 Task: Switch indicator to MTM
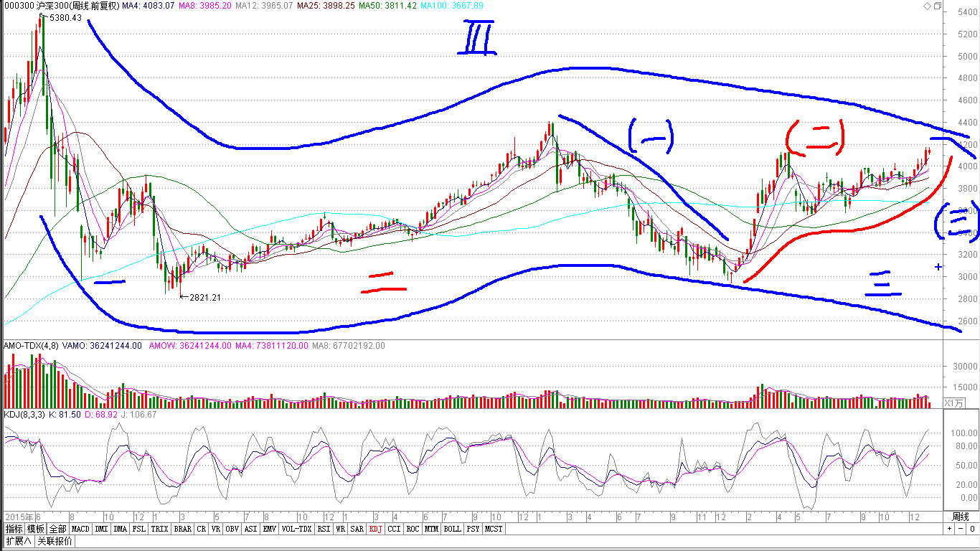(x=432, y=529)
